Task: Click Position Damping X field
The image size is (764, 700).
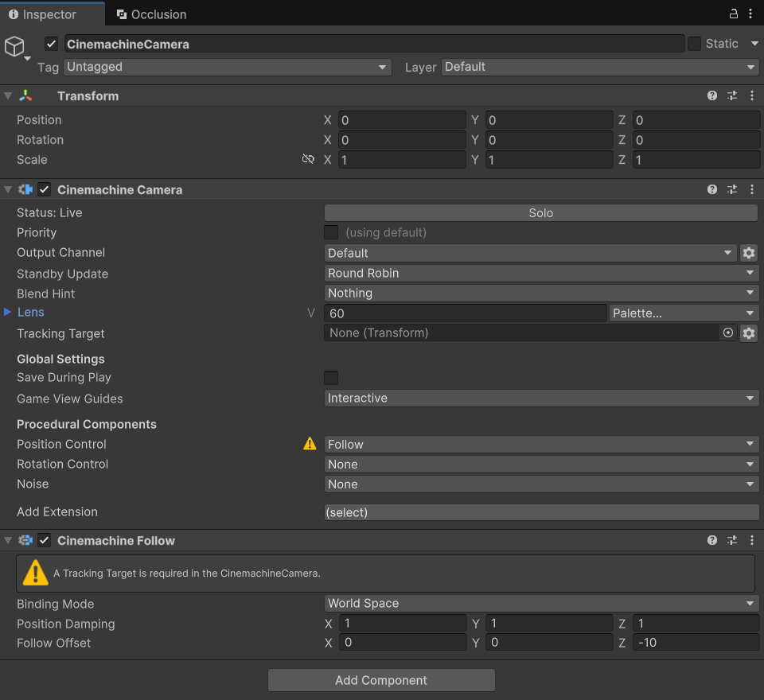Action: (403, 623)
